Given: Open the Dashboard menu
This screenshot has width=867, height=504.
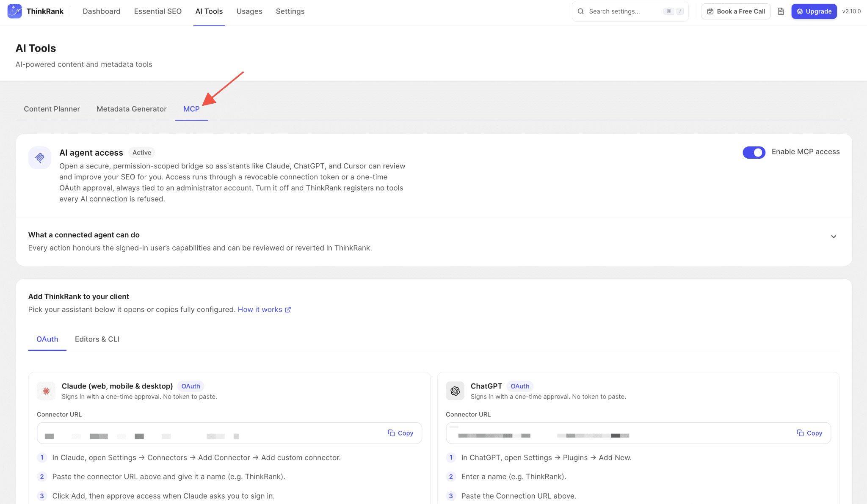Looking at the screenshot, I should tap(102, 11).
